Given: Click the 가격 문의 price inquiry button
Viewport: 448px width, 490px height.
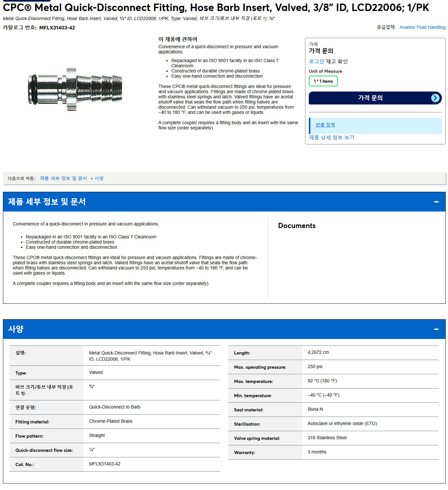Looking at the screenshot, I should (375, 98).
